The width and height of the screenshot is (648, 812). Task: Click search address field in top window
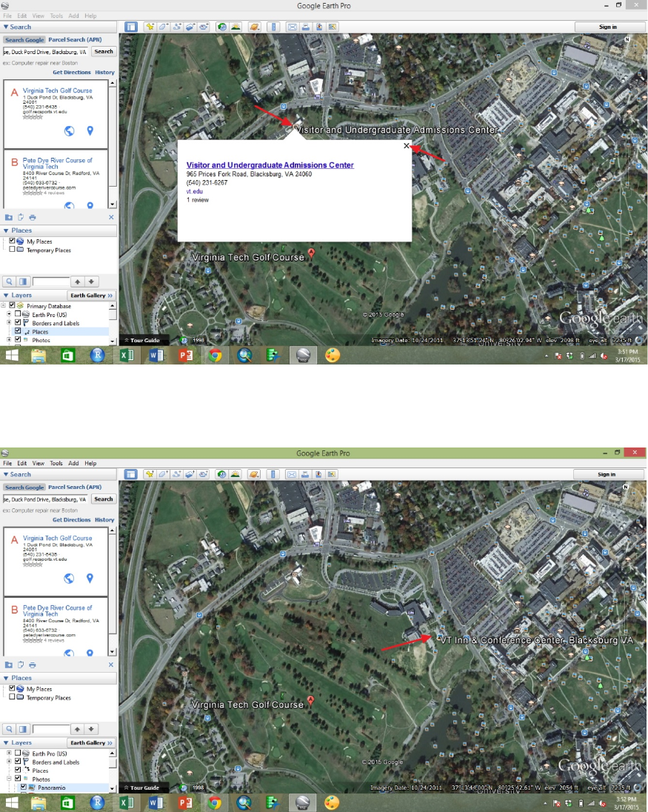click(46, 52)
